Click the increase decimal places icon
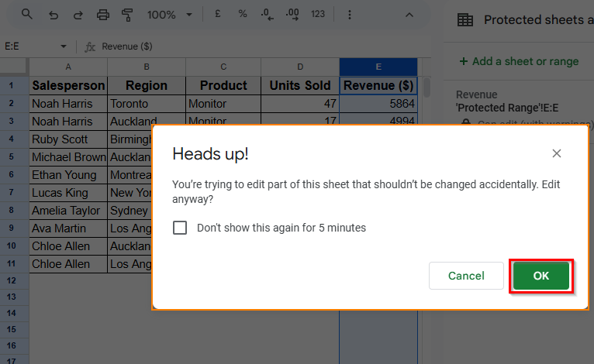 [292, 15]
